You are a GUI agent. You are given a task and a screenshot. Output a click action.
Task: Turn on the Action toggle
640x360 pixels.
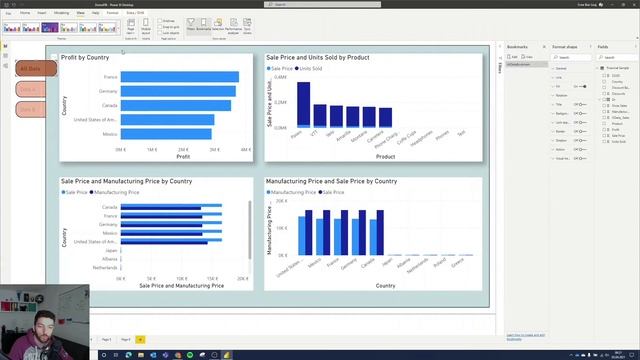click(x=582, y=149)
